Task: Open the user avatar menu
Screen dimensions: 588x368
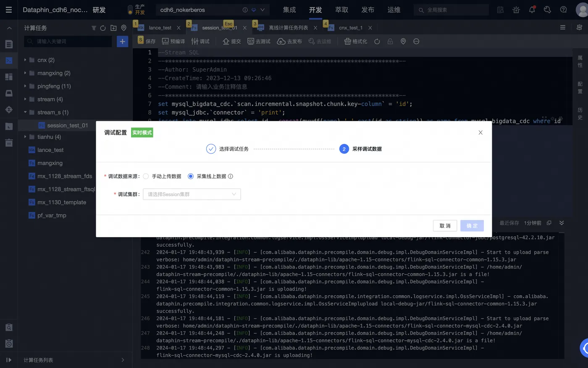Action: point(582,10)
